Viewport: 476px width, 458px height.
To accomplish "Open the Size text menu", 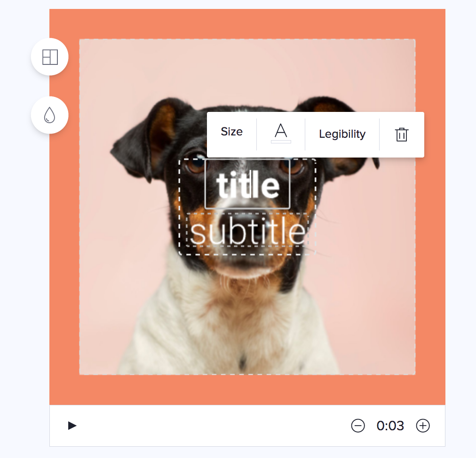I will pos(231,132).
